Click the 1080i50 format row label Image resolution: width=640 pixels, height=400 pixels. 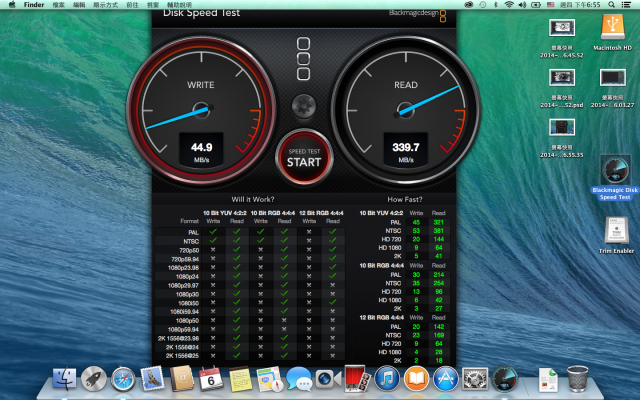tap(188, 303)
